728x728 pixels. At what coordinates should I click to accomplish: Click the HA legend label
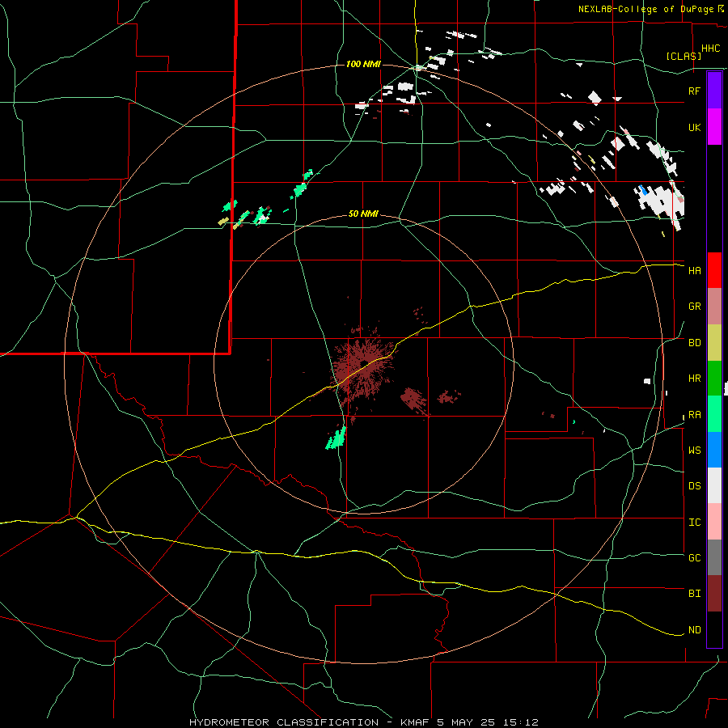(694, 271)
